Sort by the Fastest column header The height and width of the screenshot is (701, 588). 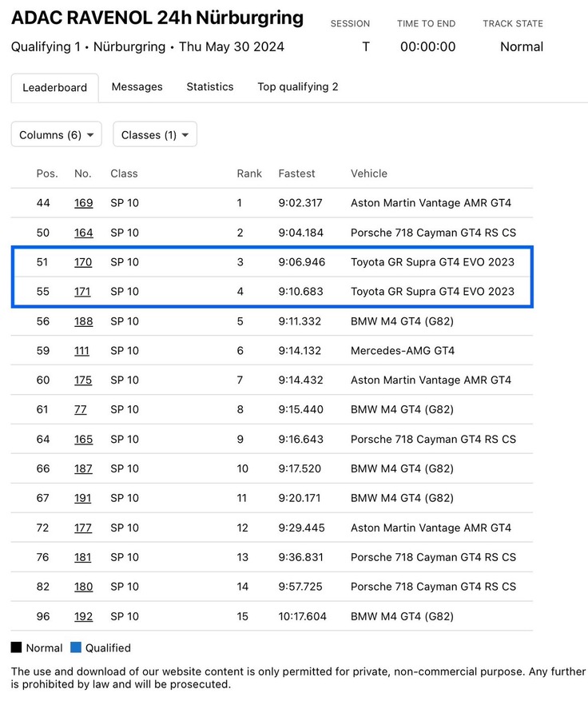(296, 173)
